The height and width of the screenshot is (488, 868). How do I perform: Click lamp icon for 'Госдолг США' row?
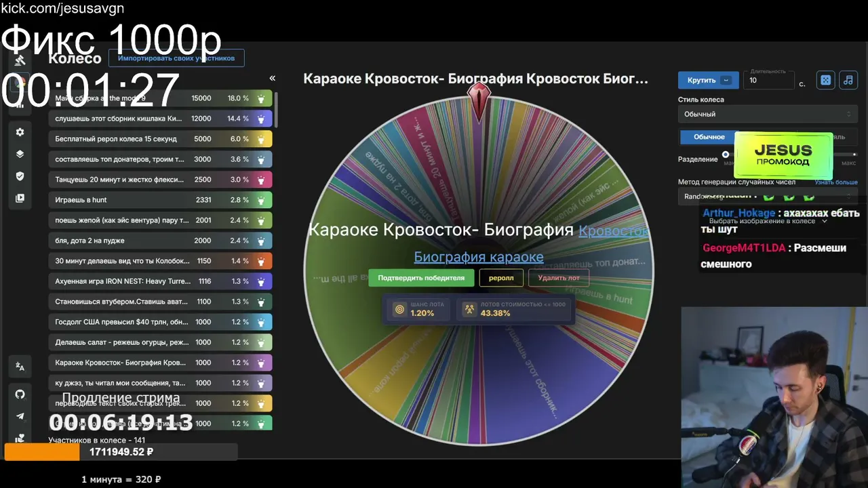(x=261, y=322)
